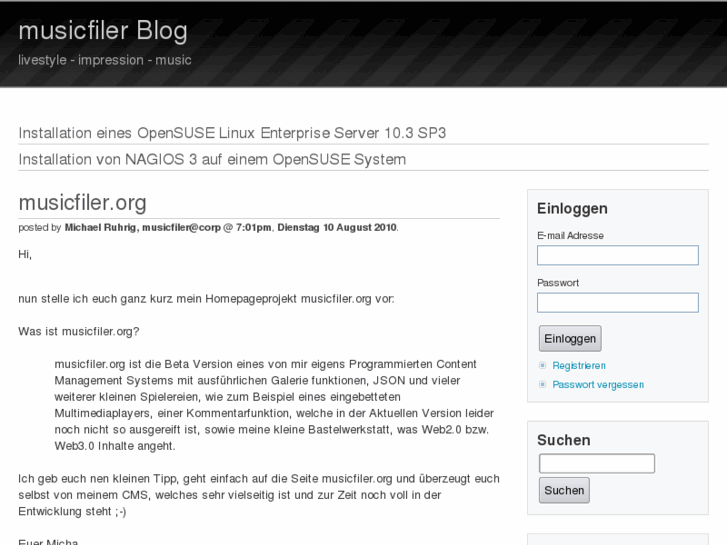This screenshot has height=545, width=727.
Task: Open the NAGIOS 3 installation post
Action: pyautogui.click(x=212, y=160)
